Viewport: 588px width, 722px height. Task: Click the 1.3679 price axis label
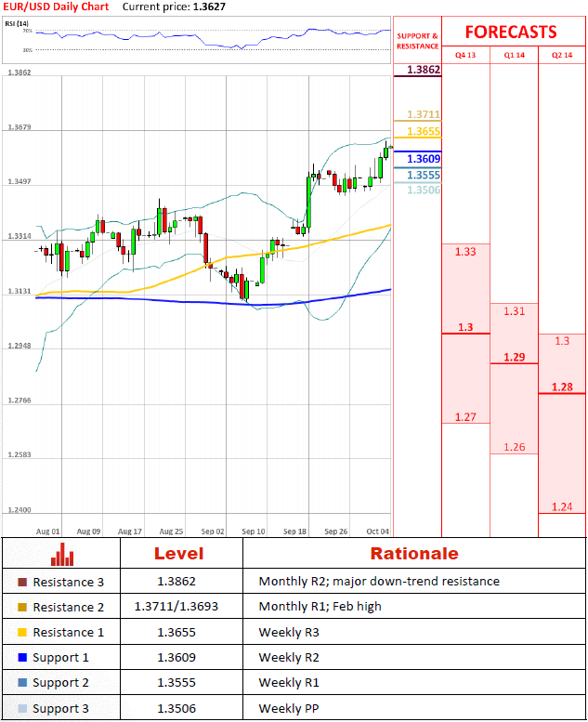click(x=20, y=126)
